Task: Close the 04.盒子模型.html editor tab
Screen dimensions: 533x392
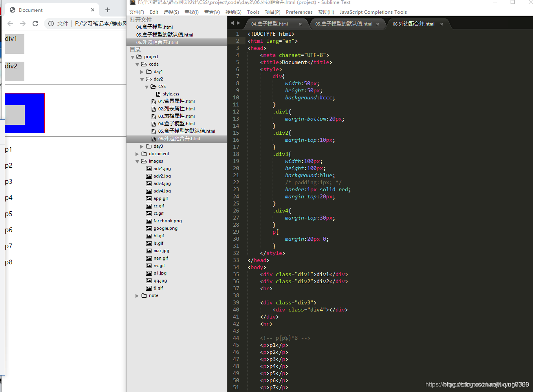Action: (x=300, y=24)
